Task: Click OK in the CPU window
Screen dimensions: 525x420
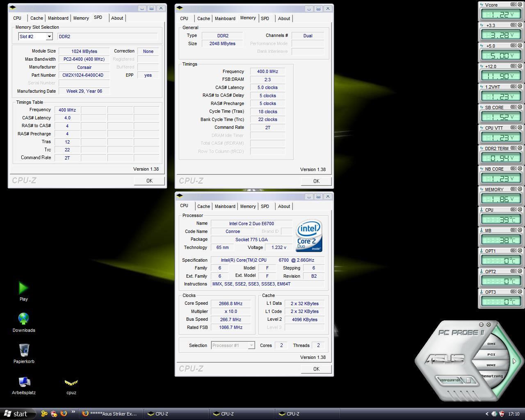Action: click(316, 369)
